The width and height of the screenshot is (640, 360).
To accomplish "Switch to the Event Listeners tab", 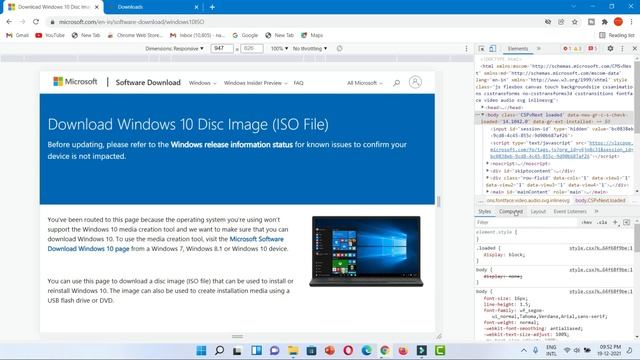I will click(x=570, y=211).
